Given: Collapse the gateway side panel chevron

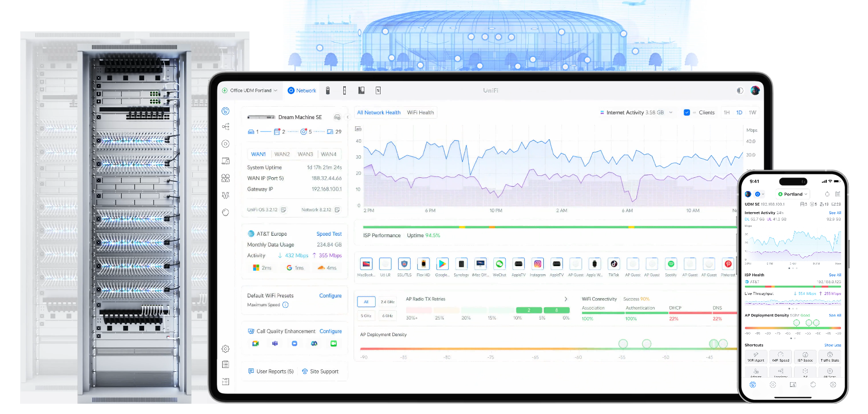Looking at the screenshot, I should [348, 117].
